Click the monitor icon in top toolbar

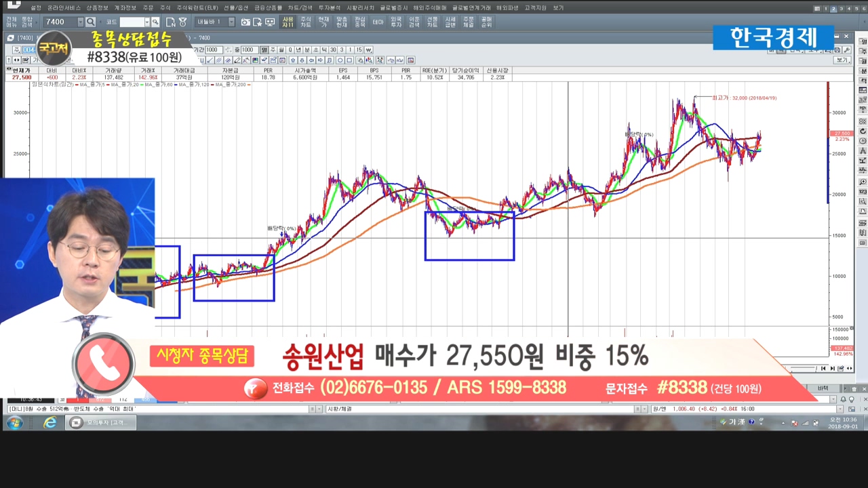tap(270, 22)
